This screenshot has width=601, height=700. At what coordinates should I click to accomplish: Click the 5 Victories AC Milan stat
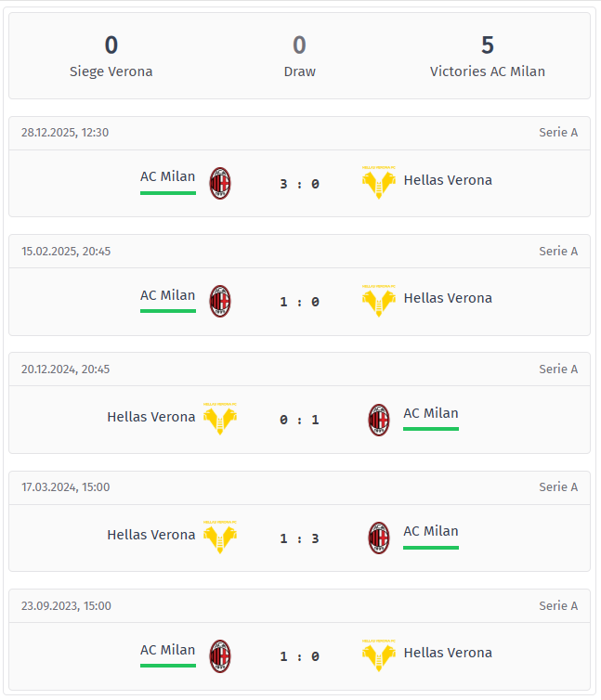[x=488, y=56]
